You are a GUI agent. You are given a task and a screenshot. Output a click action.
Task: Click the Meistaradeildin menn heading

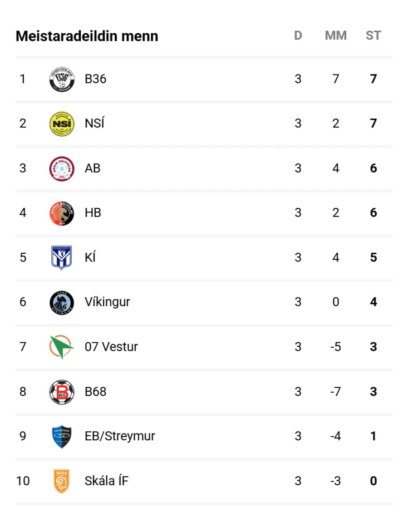(x=87, y=36)
